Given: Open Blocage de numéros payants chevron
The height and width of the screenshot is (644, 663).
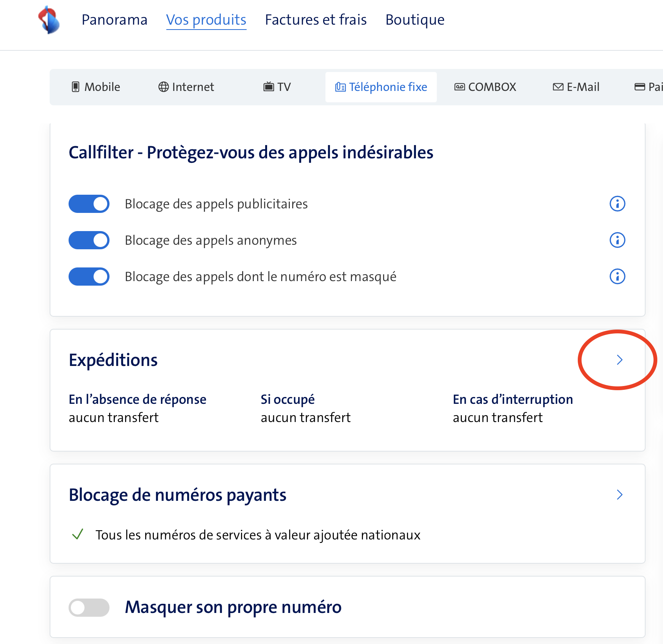Looking at the screenshot, I should coord(619,495).
